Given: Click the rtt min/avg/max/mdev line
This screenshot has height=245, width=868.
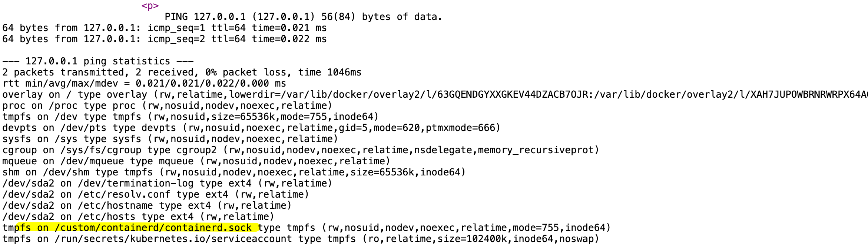Looking at the screenshot, I should (x=144, y=84).
